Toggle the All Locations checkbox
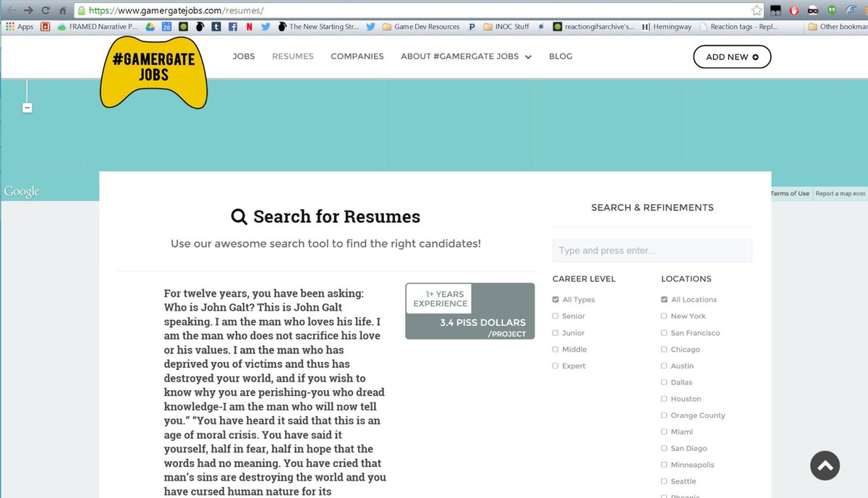Viewport: 868px width, 498px height. coord(664,300)
